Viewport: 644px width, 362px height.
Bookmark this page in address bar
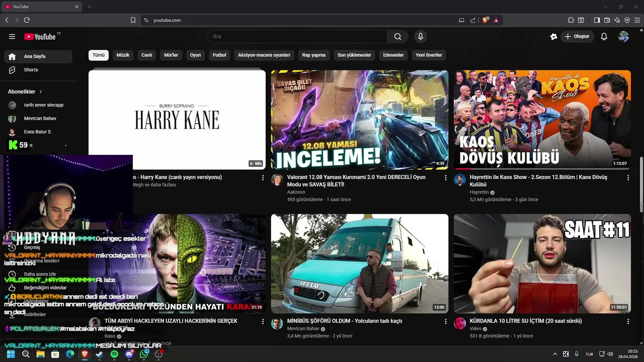133,20
